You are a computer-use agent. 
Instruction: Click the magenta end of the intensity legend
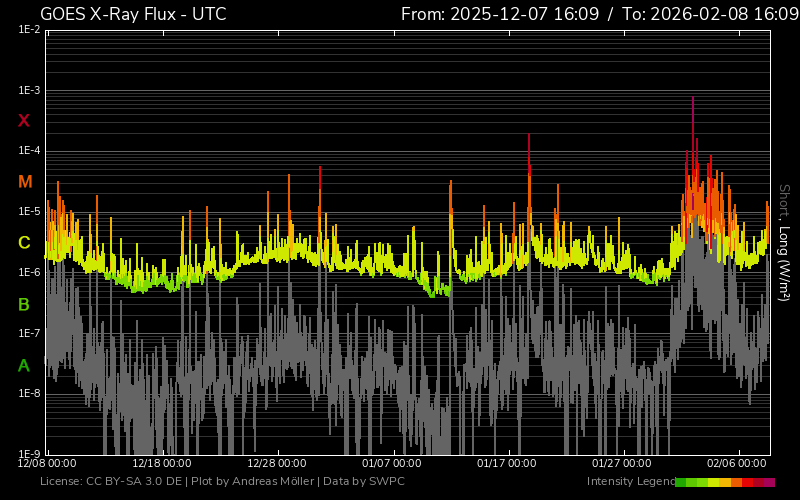click(769, 482)
